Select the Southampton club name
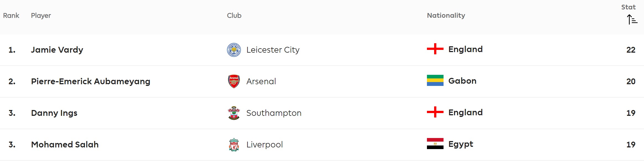 [274, 113]
